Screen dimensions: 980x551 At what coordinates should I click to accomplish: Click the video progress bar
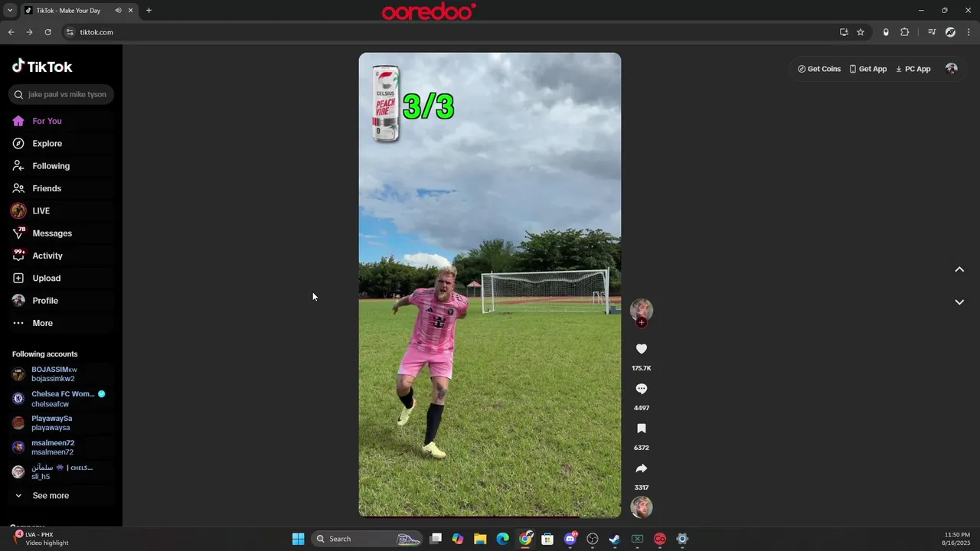pos(490,517)
